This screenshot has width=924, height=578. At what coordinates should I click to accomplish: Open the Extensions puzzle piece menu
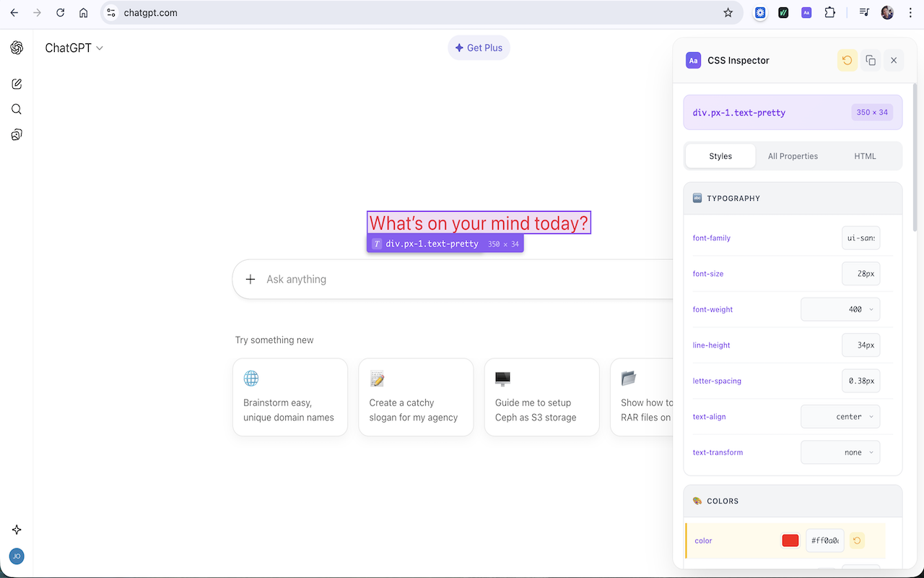829,12
